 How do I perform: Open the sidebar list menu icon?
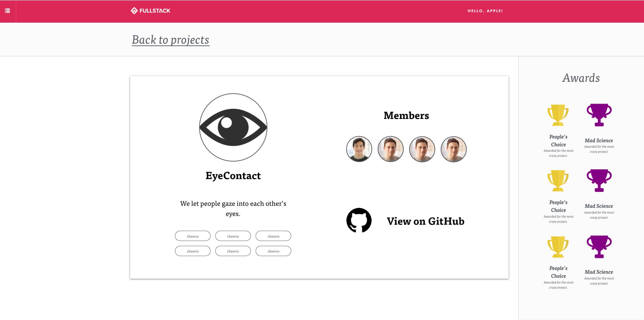7,11
